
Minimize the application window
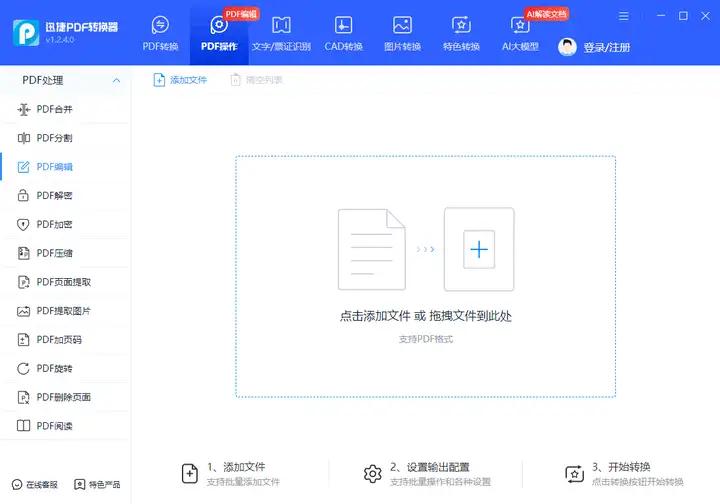point(661,16)
